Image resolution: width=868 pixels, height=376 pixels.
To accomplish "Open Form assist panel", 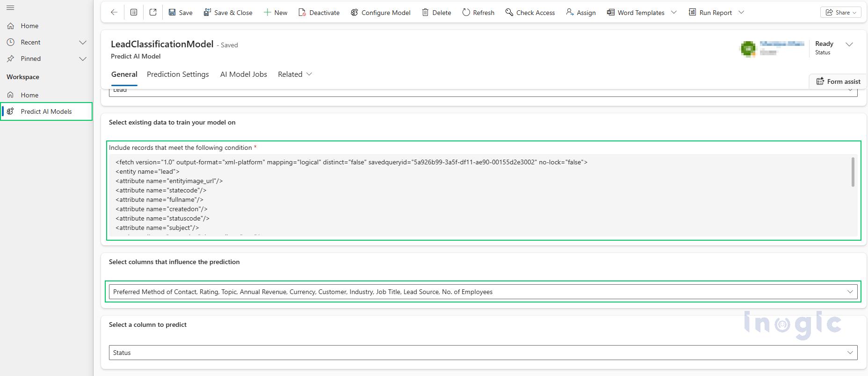I will [x=838, y=81].
